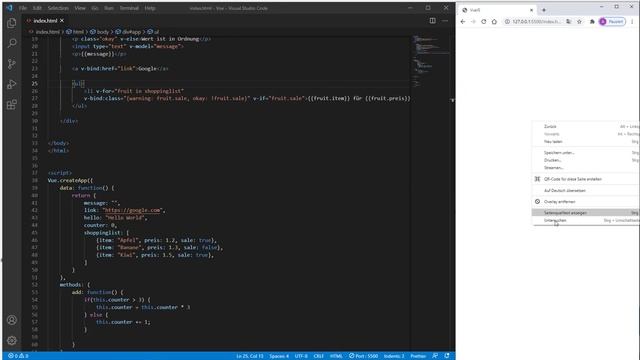This screenshot has height=360, width=640.
Task: Select the index.html editor tab
Action: pyautogui.click(x=45, y=20)
